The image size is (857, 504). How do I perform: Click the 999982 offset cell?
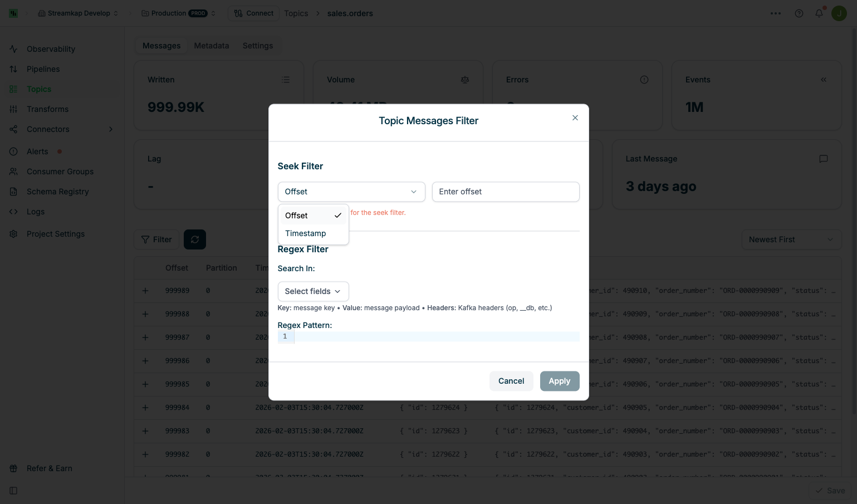(x=178, y=454)
